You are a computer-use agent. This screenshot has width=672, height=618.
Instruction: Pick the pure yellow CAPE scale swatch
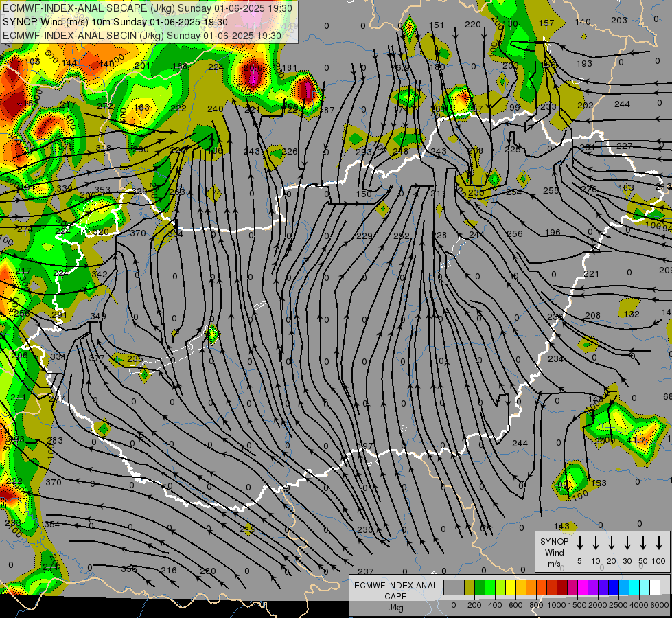[511, 587]
